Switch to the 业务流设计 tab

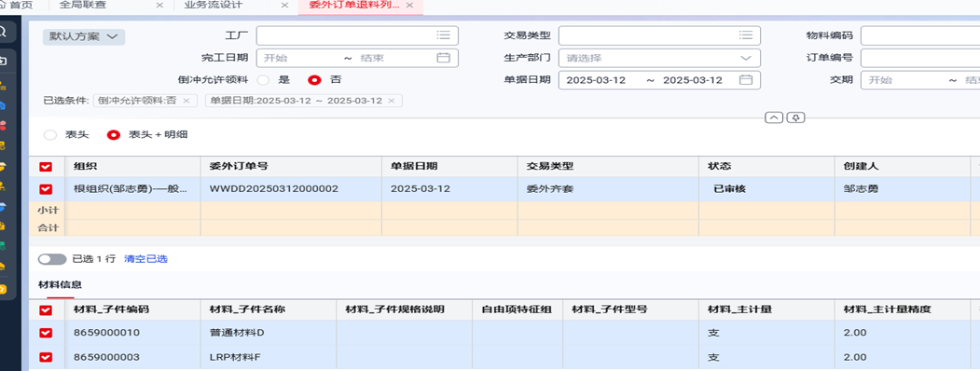(x=214, y=5)
